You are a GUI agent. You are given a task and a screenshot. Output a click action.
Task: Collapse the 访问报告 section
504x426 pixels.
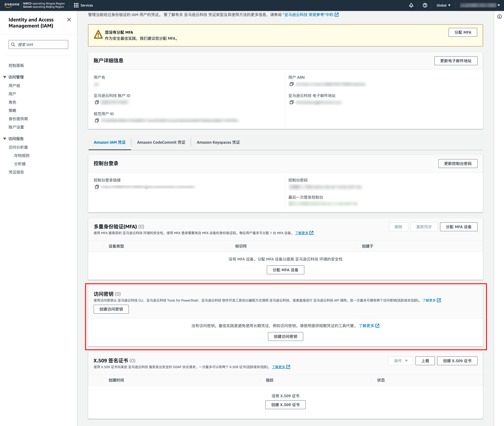point(5,139)
